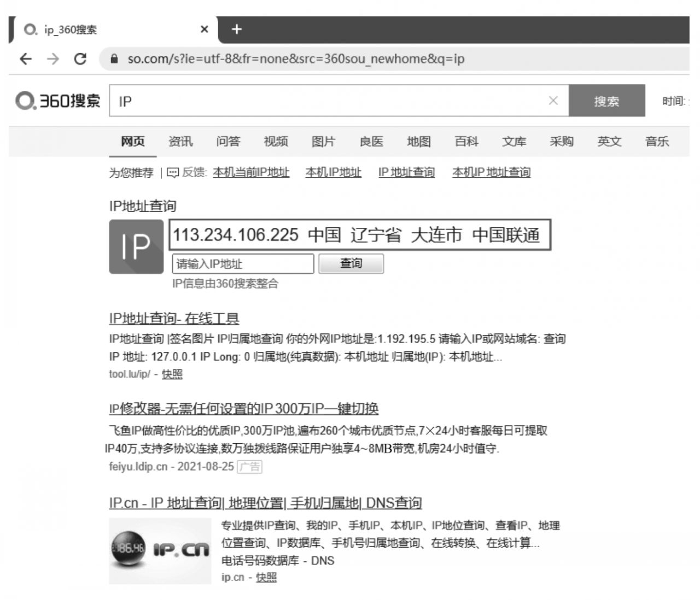Click the ip.cn URL text

pos(232,577)
